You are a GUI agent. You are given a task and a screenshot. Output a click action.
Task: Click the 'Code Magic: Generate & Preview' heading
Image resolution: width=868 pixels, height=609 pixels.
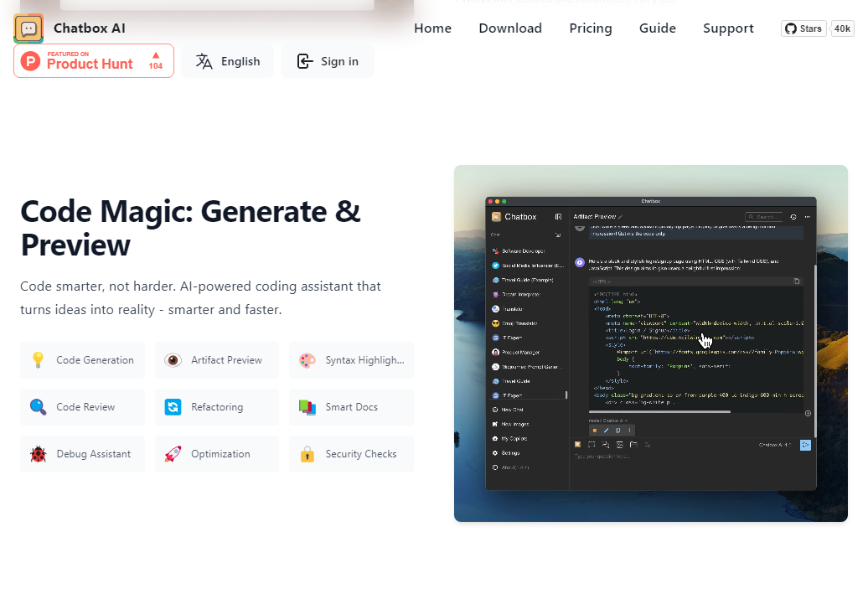point(190,228)
